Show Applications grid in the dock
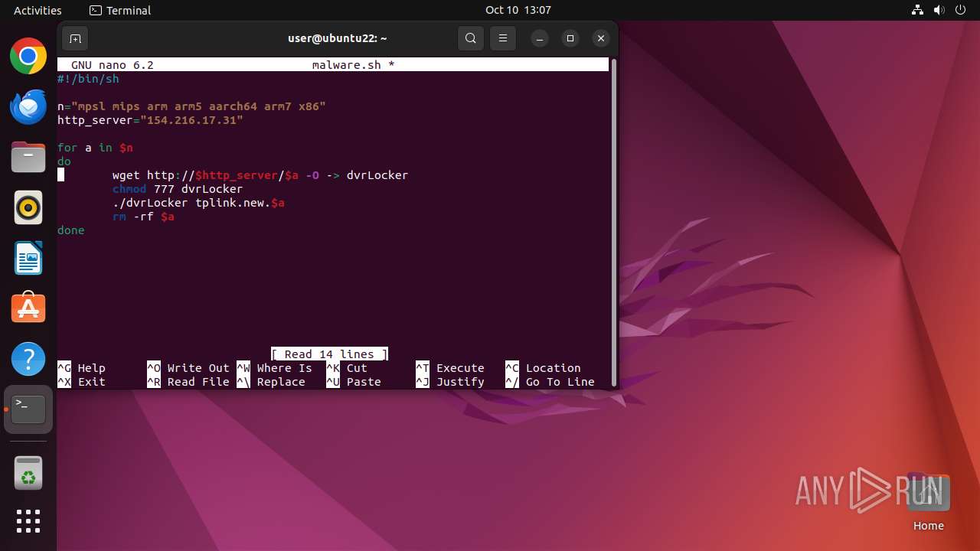 click(28, 521)
